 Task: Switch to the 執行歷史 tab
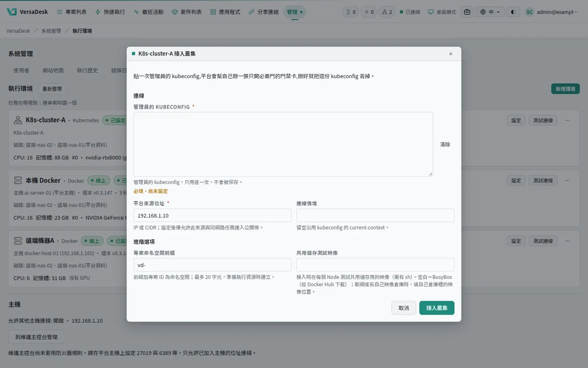pyautogui.click(x=87, y=70)
